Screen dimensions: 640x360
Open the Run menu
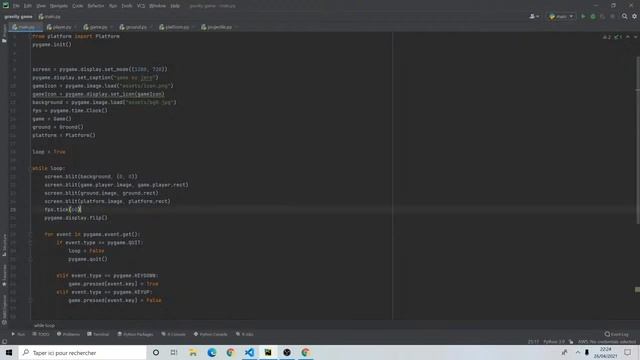pos(113,6)
